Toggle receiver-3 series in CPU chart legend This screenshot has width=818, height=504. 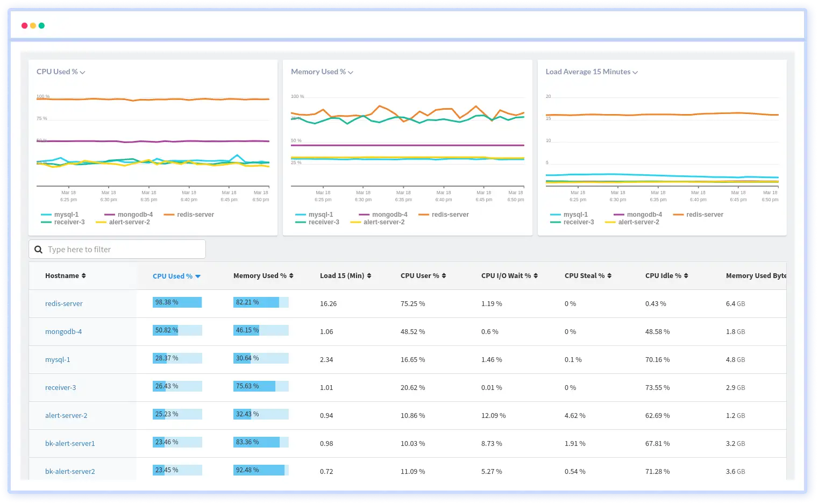pyautogui.click(x=63, y=222)
